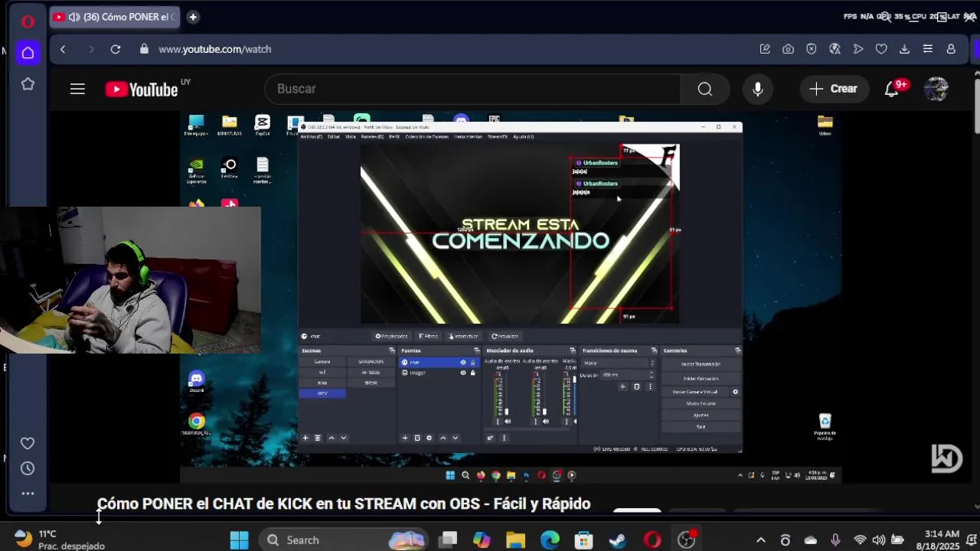Screen dimensions: 980x551
Task: Open a new browser tab
Action: [193, 17]
